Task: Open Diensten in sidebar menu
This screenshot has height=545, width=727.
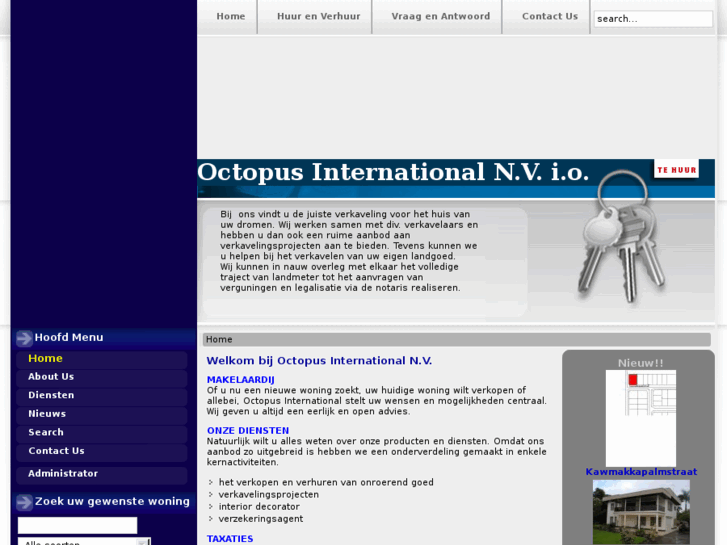Action: (x=102, y=396)
